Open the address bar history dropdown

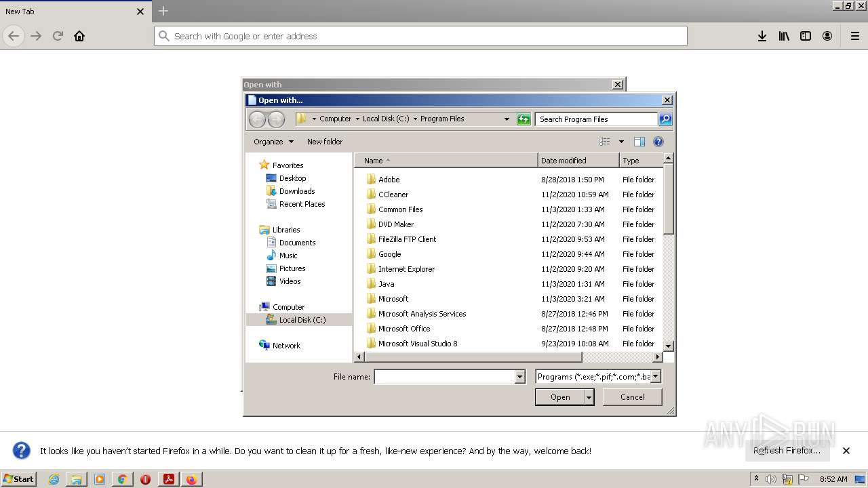pos(507,119)
